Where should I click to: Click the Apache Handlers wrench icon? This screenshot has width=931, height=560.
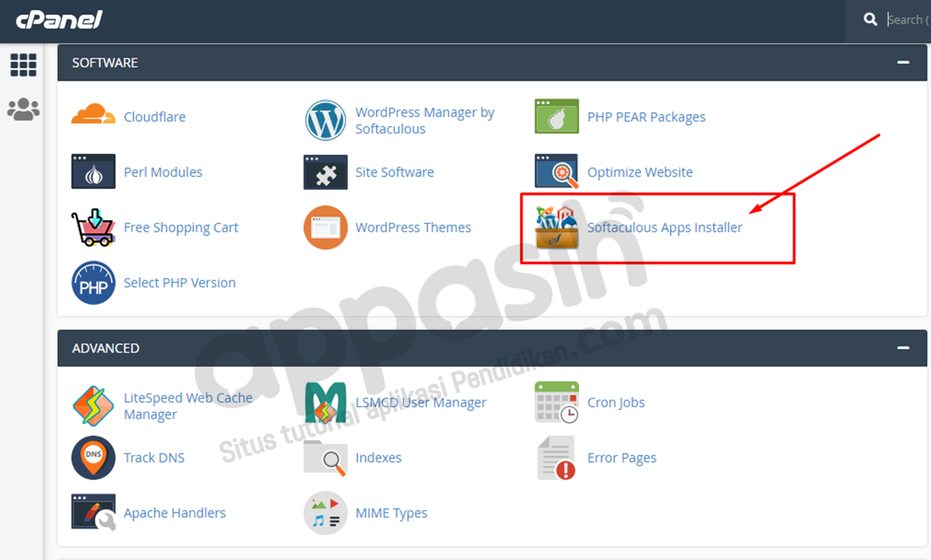[x=93, y=513]
